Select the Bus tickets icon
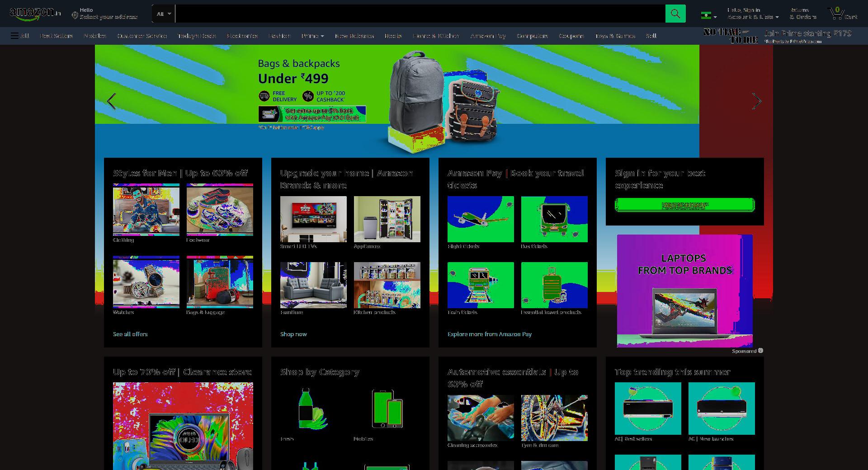 click(x=554, y=219)
